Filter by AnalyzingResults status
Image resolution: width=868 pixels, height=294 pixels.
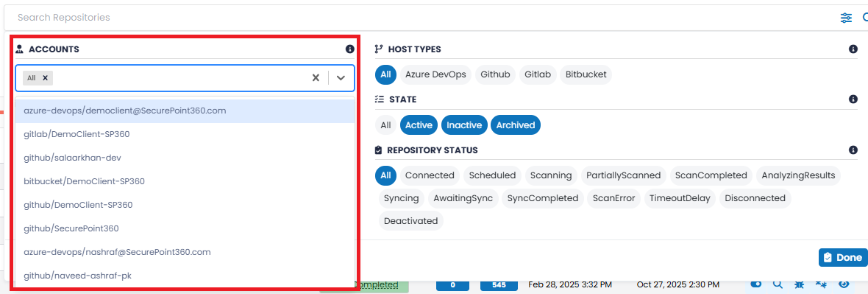coord(798,176)
